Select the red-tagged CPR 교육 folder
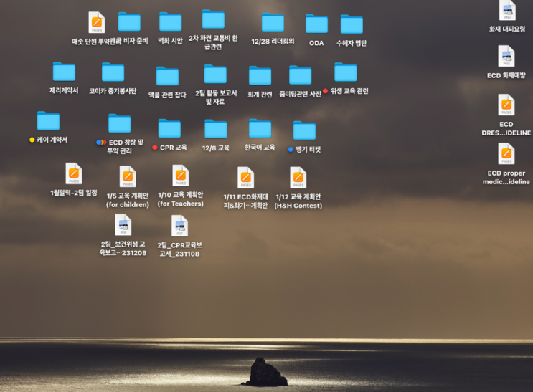 click(x=169, y=129)
